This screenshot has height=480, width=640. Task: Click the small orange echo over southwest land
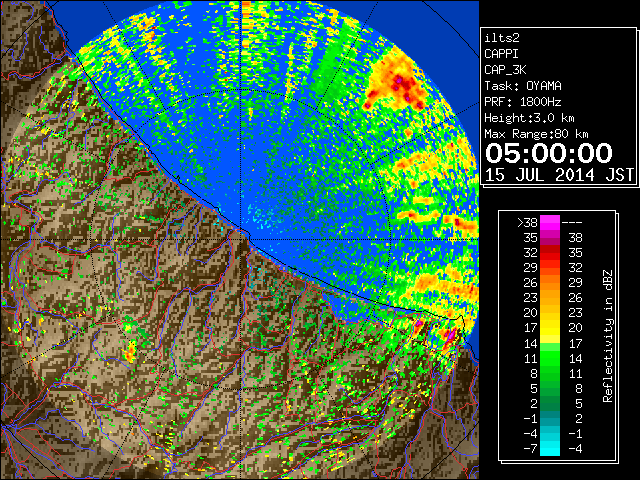tap(131, 352)
